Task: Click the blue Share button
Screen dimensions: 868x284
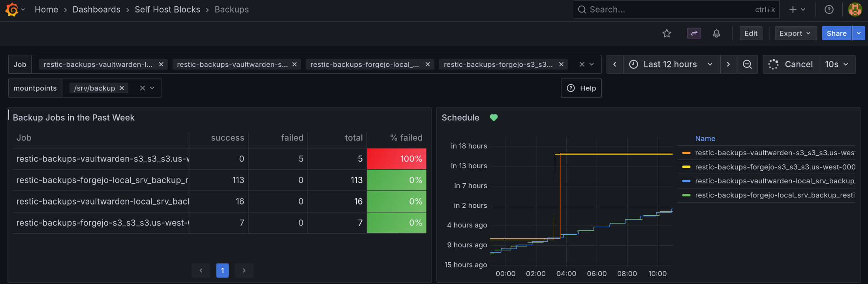Action: click(836, 34)
